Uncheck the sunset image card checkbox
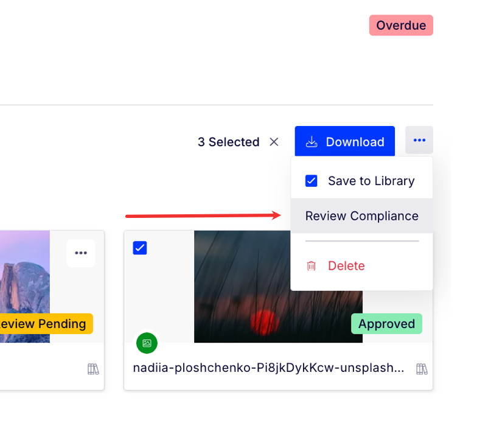477x448 pixels. pyautogui.click(x=140, y=248)
